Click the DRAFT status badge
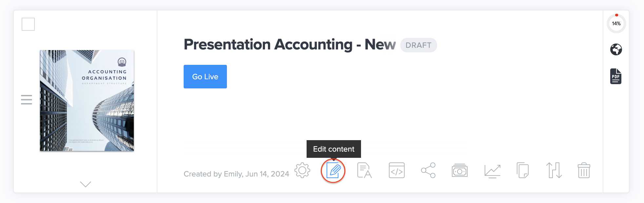The image size is (644, 203). (418, 45)
